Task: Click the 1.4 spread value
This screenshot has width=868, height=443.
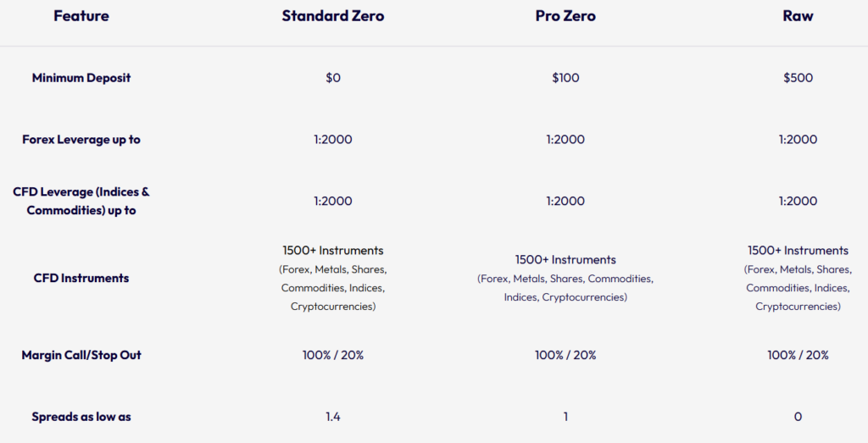Action: (x=333, y=417)
